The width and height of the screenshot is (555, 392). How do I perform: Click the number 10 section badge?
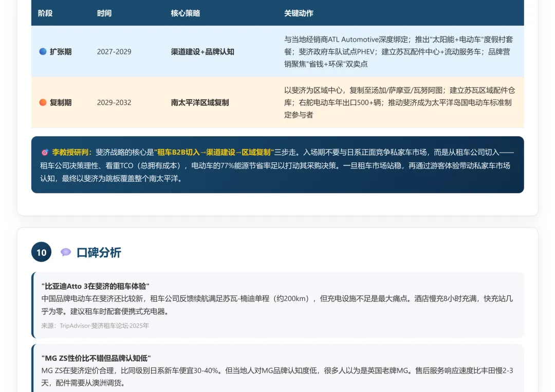42,252
